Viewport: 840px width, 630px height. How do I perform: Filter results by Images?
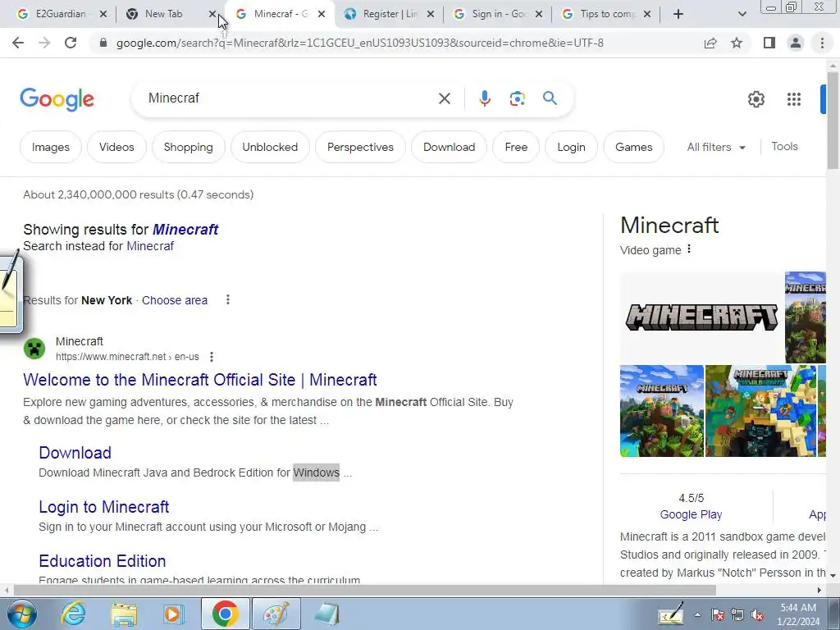click(x=50, y=147)
